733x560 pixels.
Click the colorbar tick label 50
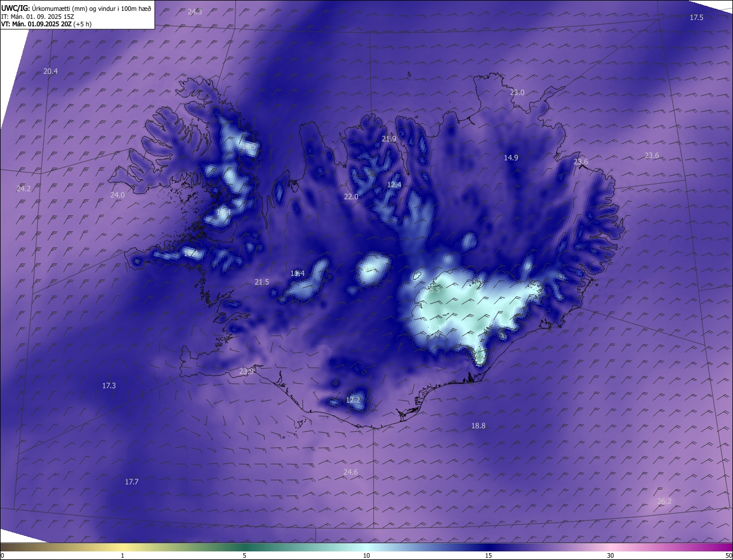coord(728,555)
